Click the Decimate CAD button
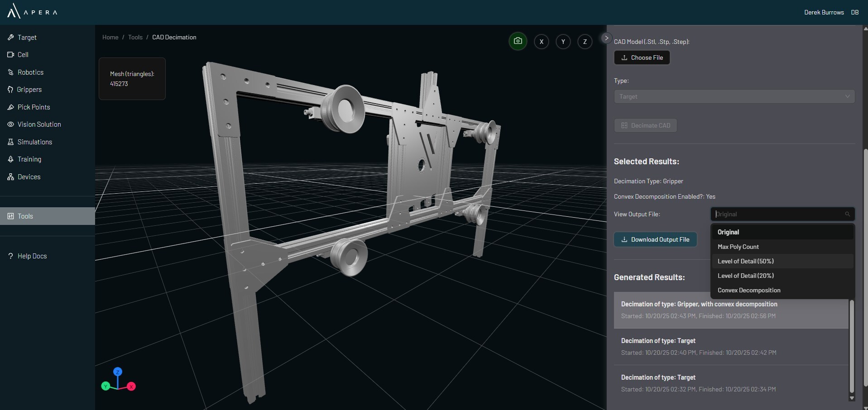 (x=646, y=126)
